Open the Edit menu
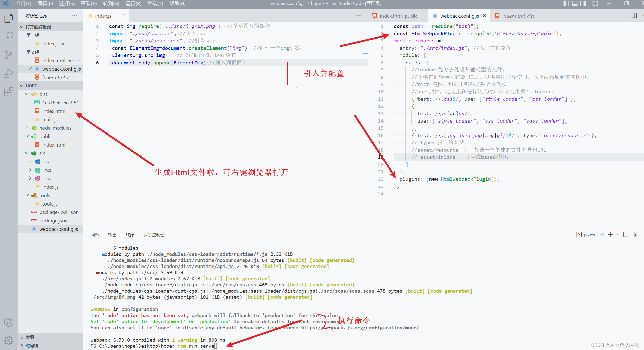The height and width of the screenshot is (350, 644). 45,3
